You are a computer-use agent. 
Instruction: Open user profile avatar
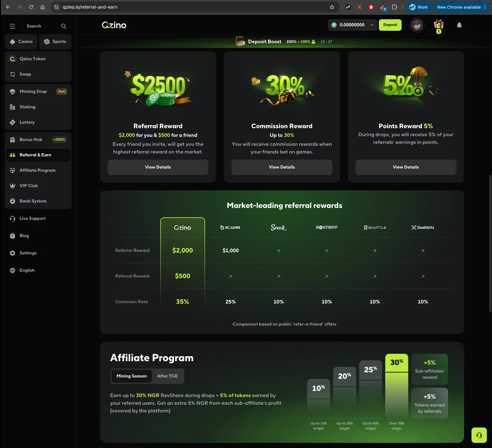coord(417,25)
